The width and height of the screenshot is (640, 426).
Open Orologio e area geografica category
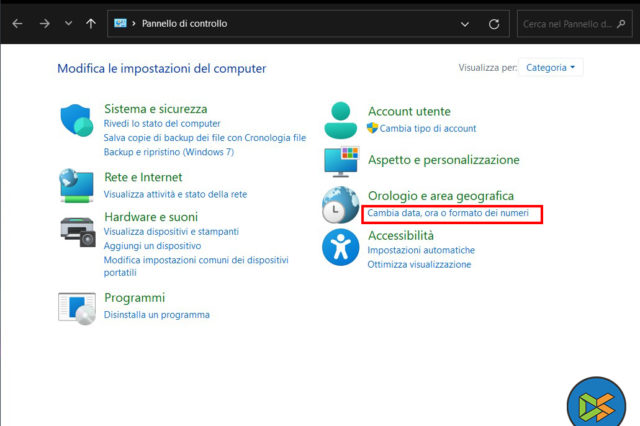click(x=441, y=196)
